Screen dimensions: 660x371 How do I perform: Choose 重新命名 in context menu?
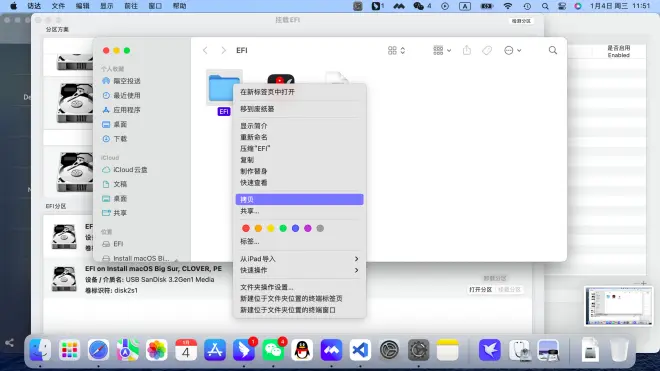point(299,137)
